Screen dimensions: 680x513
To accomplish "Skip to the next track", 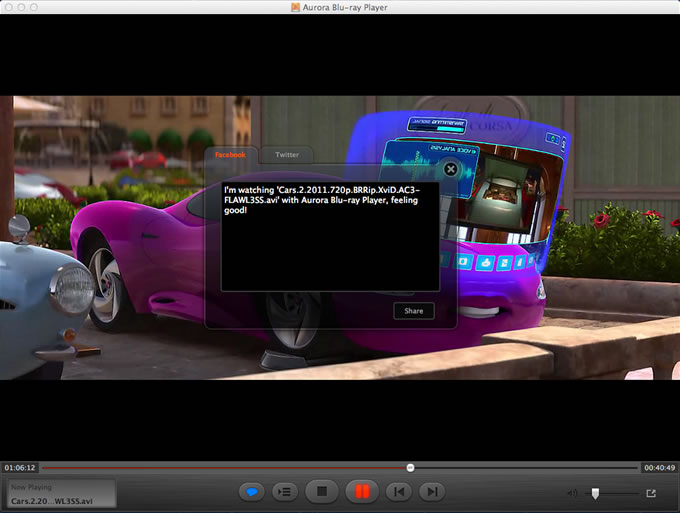I will 432,492.
